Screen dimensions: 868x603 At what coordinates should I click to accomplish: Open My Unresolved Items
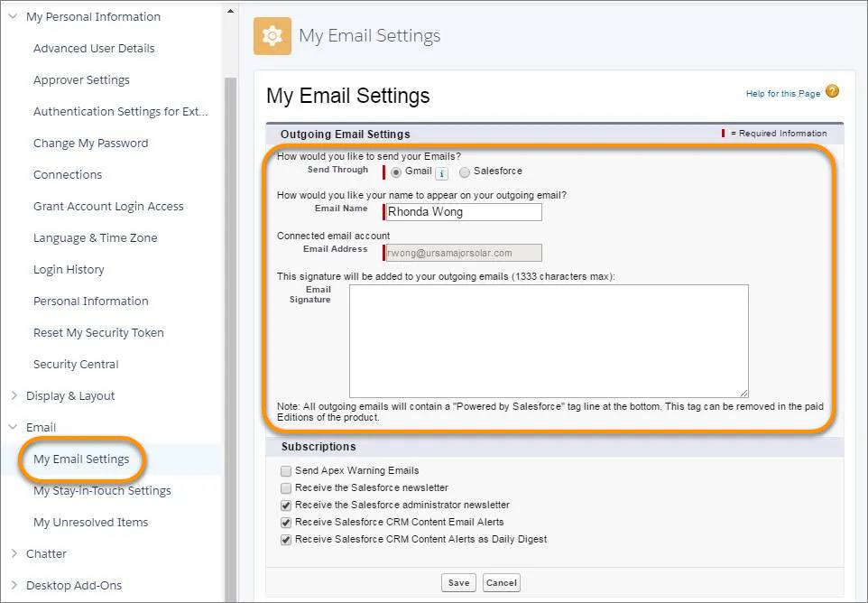coord(91,522)
